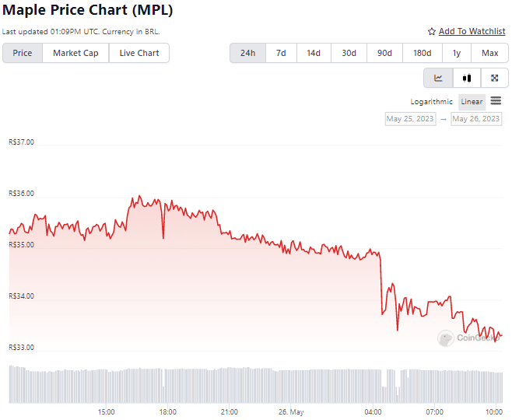Select the 24h time range
This screenshot has height=420, width=512.
click(248, 53)
